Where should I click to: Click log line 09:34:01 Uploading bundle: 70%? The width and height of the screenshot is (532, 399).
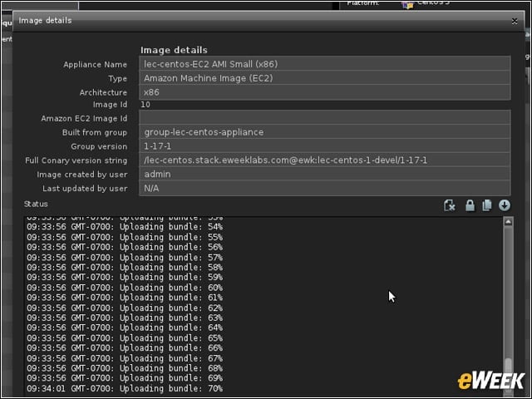(125, 388)
